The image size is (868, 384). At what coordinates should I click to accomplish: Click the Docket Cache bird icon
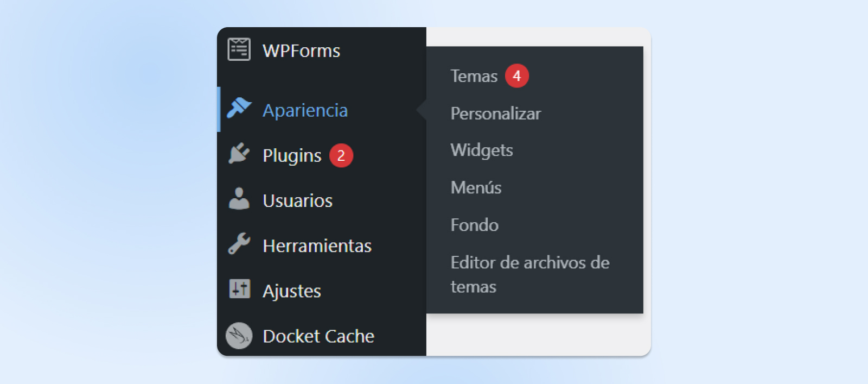239,336
